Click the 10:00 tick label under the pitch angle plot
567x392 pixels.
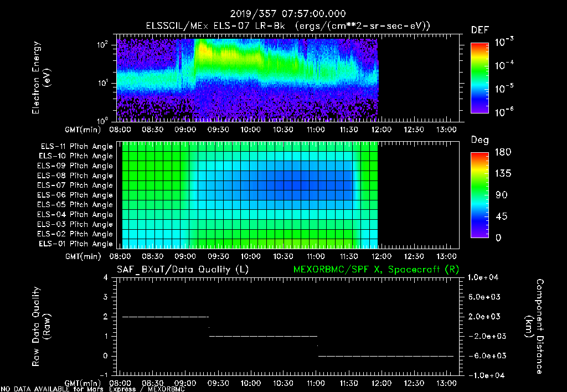251,256
